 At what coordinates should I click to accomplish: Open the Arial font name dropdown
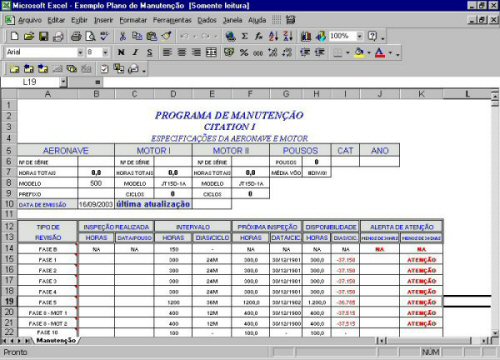80,52
